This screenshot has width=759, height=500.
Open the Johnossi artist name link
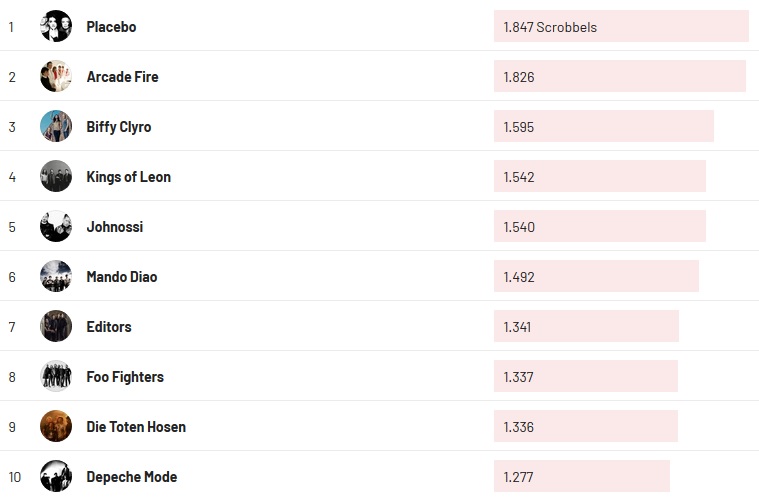(115, 227)
